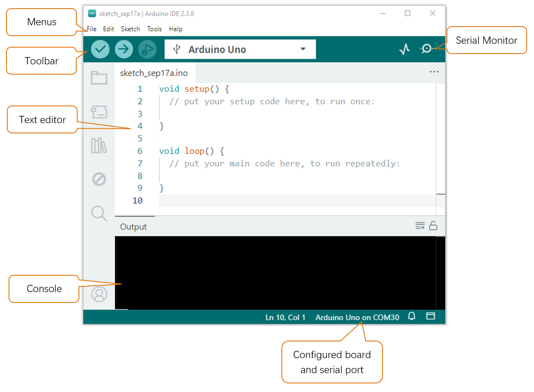The image size is (534, 392).
Task: Click the Ln 10, Col 1 indicator
Action: click(285, 317)
